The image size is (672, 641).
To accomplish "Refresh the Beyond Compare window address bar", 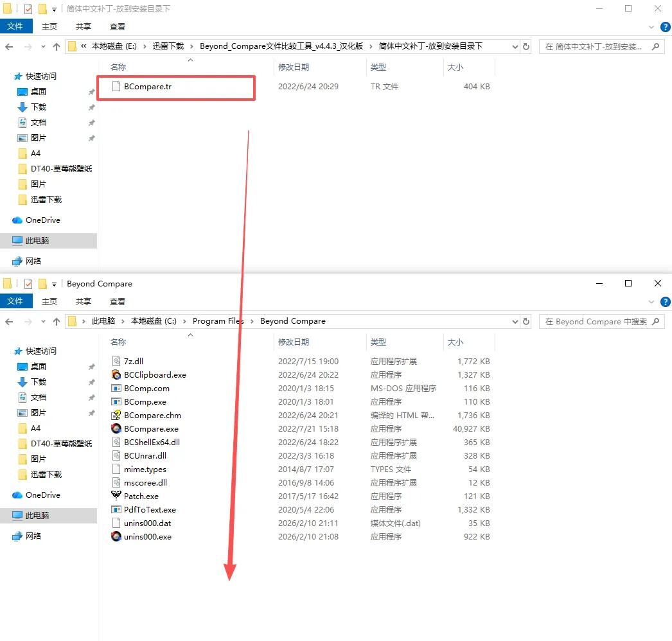I will click(526, 321).
